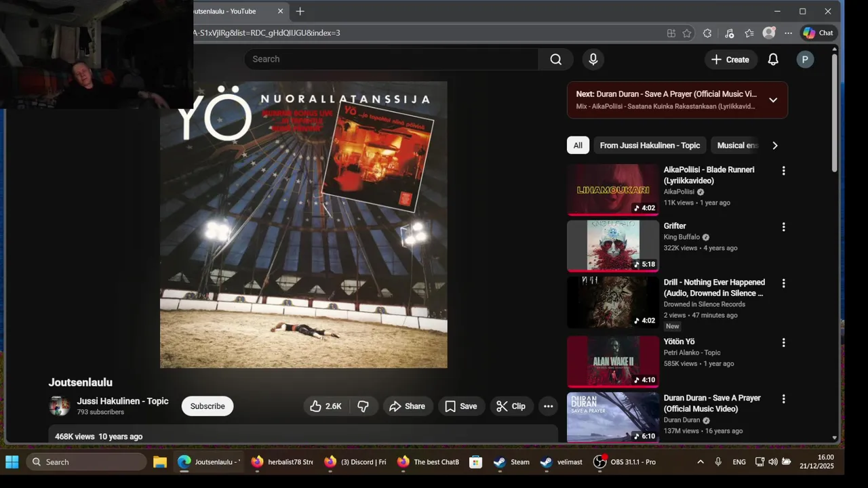Image resolution: width=868 pixels, height=488 pixels.
Task: Subscribe to Jussi Hakulinen - Topic
Action: tap(208, 406)
